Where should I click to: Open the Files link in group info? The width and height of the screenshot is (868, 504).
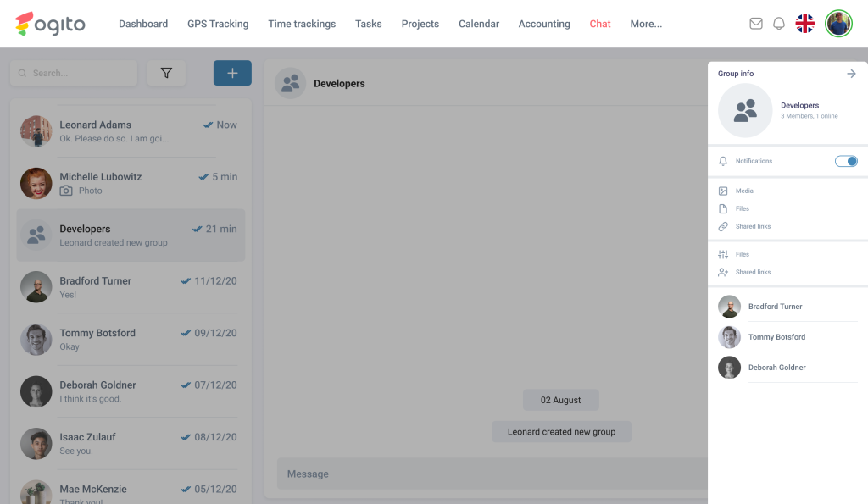[742, 209]
